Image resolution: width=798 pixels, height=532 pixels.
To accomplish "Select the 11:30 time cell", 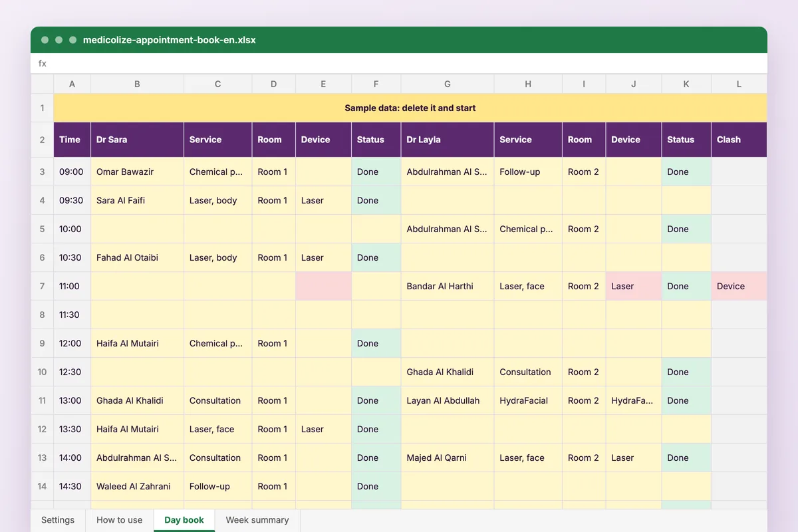I will tap(72, 315).
